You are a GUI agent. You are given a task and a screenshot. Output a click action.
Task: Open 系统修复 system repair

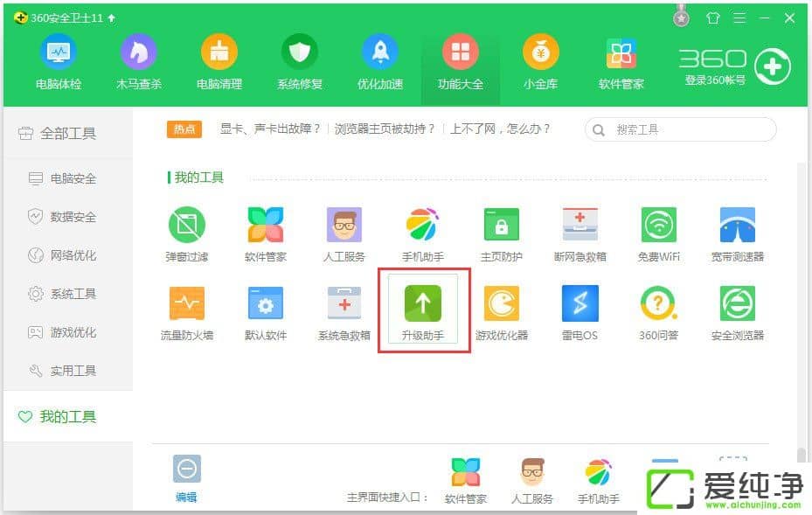pos(300,61)
